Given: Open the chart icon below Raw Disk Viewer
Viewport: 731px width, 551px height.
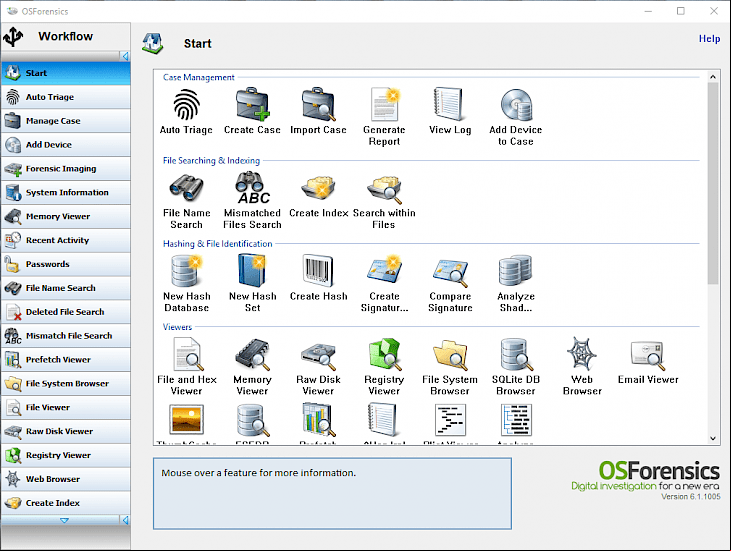Looking at the screenshot, I should point(318,420).
